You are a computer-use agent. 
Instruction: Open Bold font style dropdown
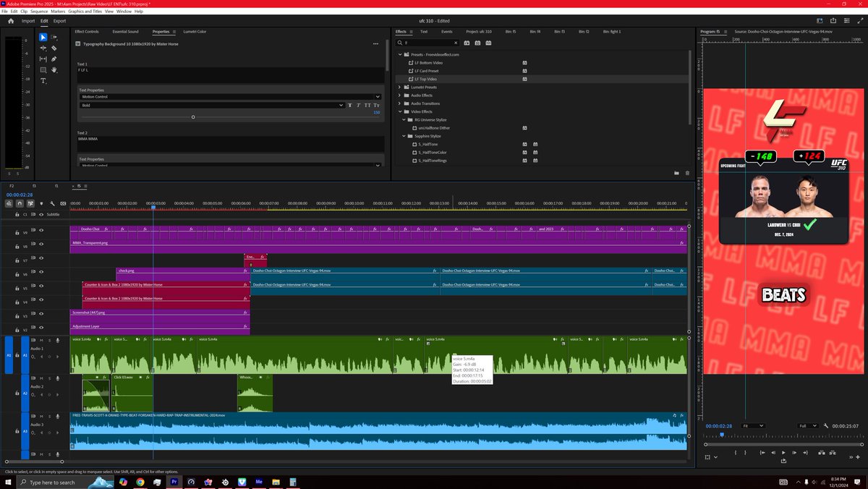coord(212,105)
